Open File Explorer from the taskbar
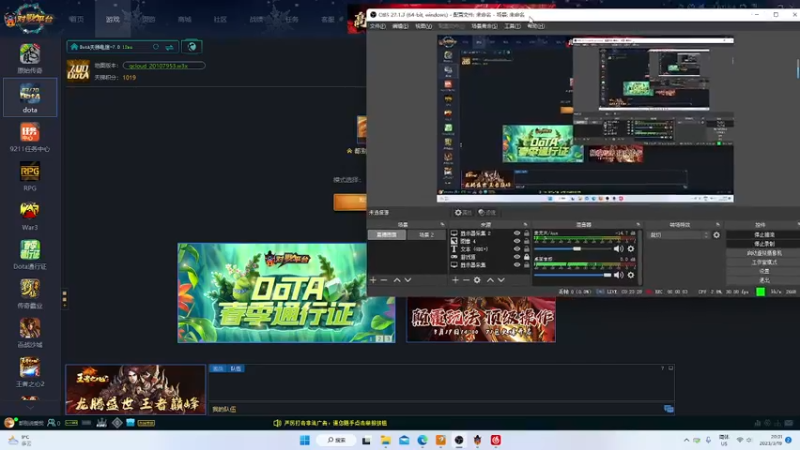The image size is (800, 450). 385,440
